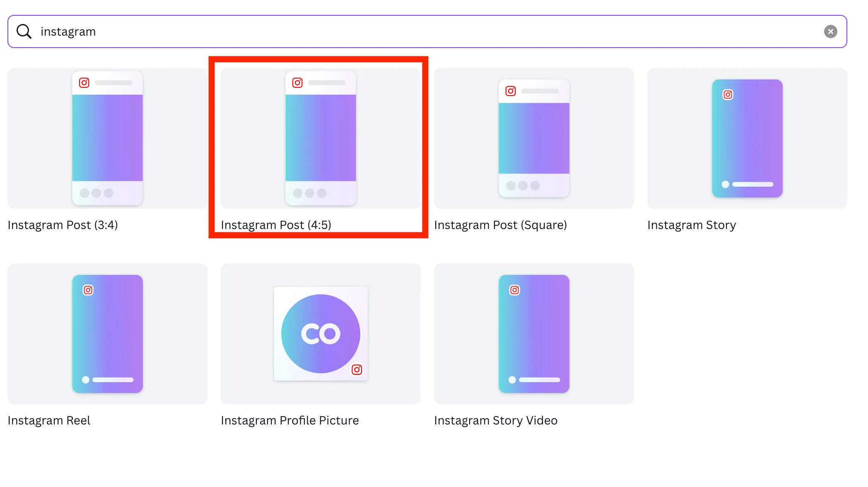
Task: Open the Instagram Story Video thumbnail
Action: point(534,334)
